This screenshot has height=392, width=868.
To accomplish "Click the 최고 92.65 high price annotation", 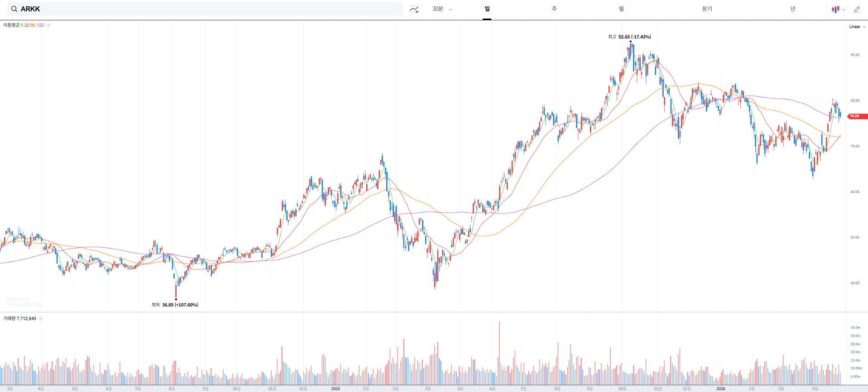I will pos(629,37).
